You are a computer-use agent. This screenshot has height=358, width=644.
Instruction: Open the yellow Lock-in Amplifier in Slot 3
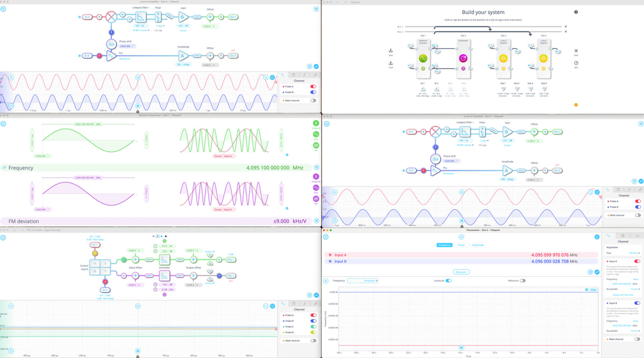click(x=503, y=58)
